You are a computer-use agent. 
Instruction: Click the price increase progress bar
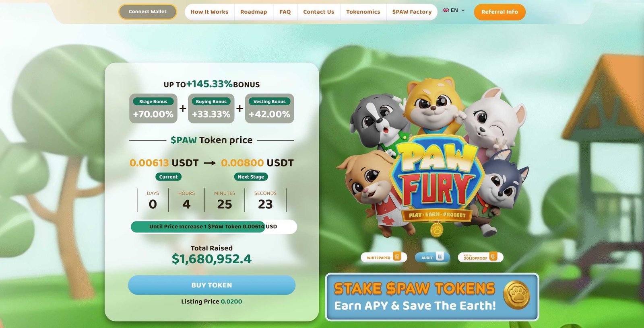(214, 227)
